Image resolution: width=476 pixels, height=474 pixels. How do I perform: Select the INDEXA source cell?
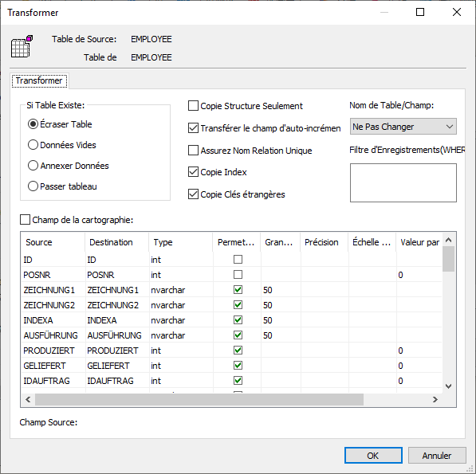(53, 320)
